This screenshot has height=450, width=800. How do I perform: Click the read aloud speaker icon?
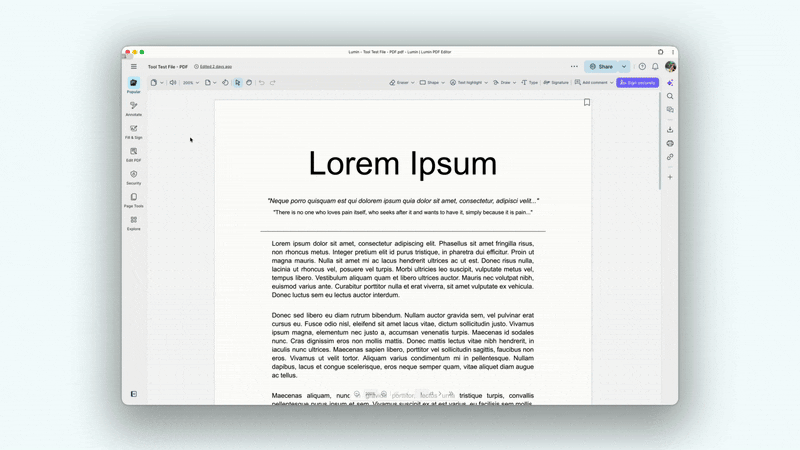pyautogui.click(x=173, y=82)
